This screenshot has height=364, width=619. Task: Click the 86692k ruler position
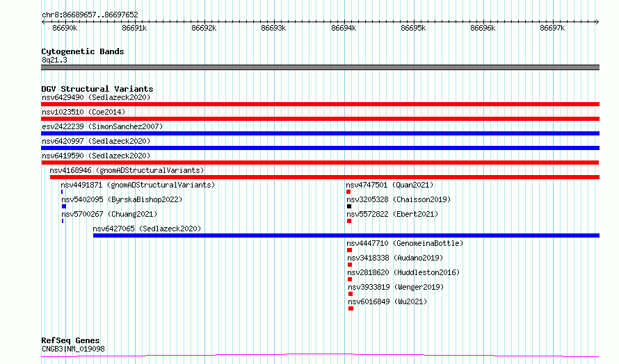point(204,28)
